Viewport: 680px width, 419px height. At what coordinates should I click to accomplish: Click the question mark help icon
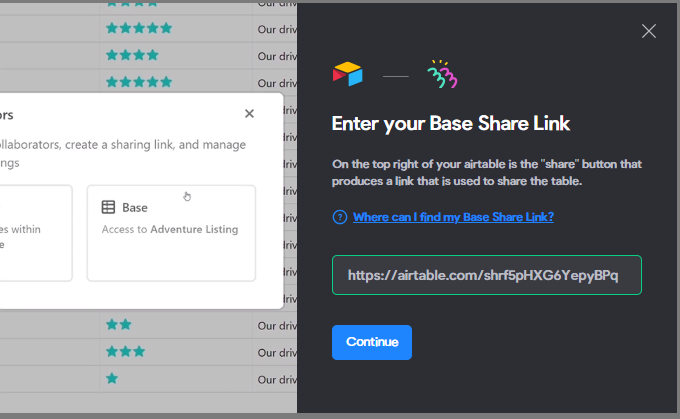pyautogui.click(x=340, y=217)
